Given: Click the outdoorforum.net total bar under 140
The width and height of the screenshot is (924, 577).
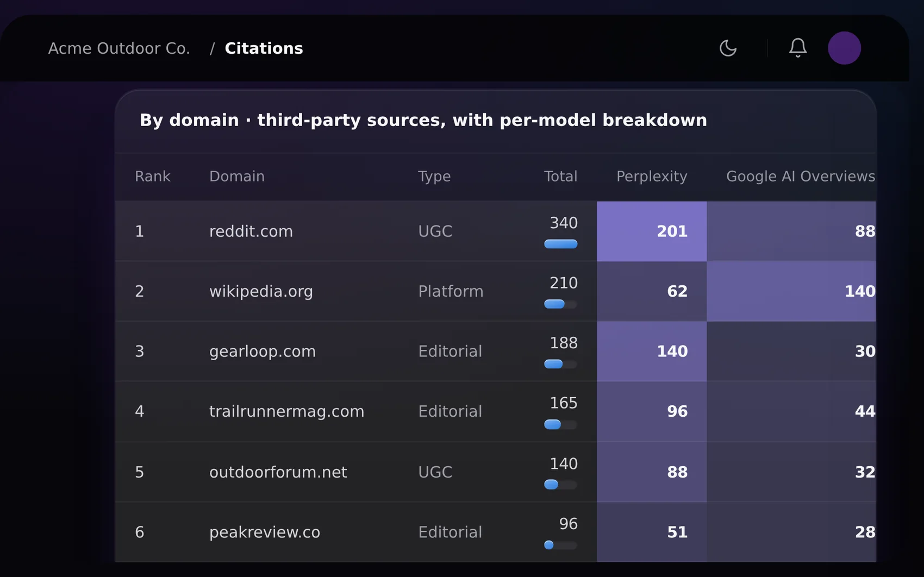Looking at the screenshot, I should [561, 485].
